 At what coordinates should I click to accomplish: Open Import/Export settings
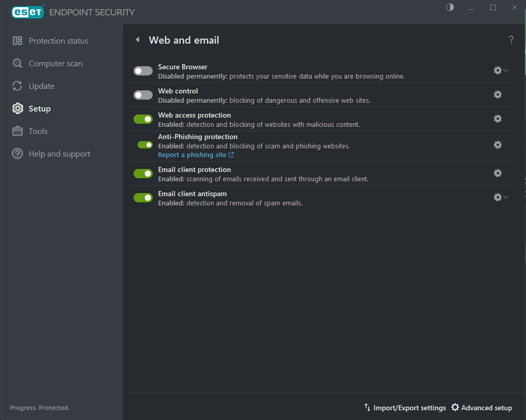[x=410, y=408]
